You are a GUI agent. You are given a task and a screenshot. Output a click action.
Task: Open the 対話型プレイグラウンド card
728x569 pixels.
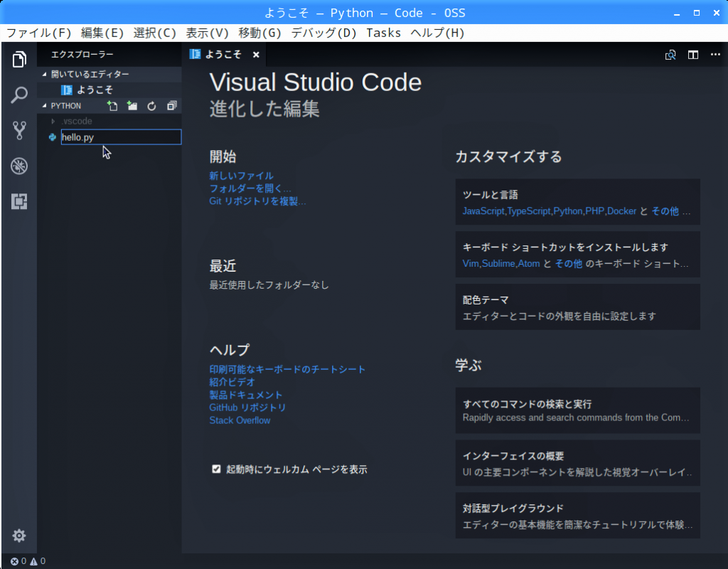tap(577, 516)
